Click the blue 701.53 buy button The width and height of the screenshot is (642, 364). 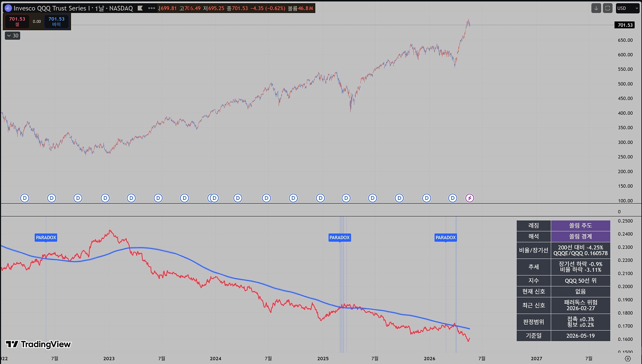pos(57,21)
